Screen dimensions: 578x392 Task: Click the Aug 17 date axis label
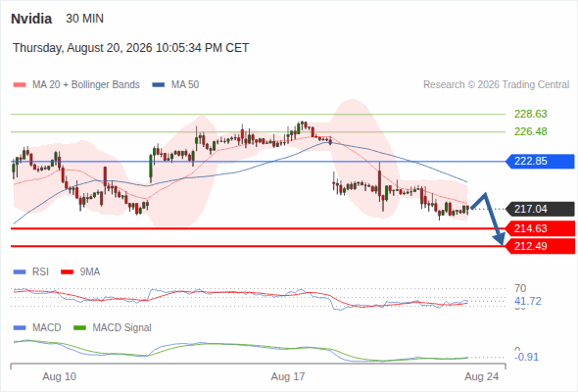[x=288, y=376]
